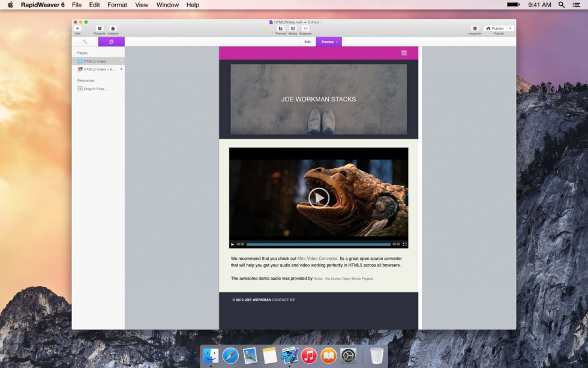Launch iTunes from the Dock
This screenshot has width=588, height=368.
coord(309,355)
